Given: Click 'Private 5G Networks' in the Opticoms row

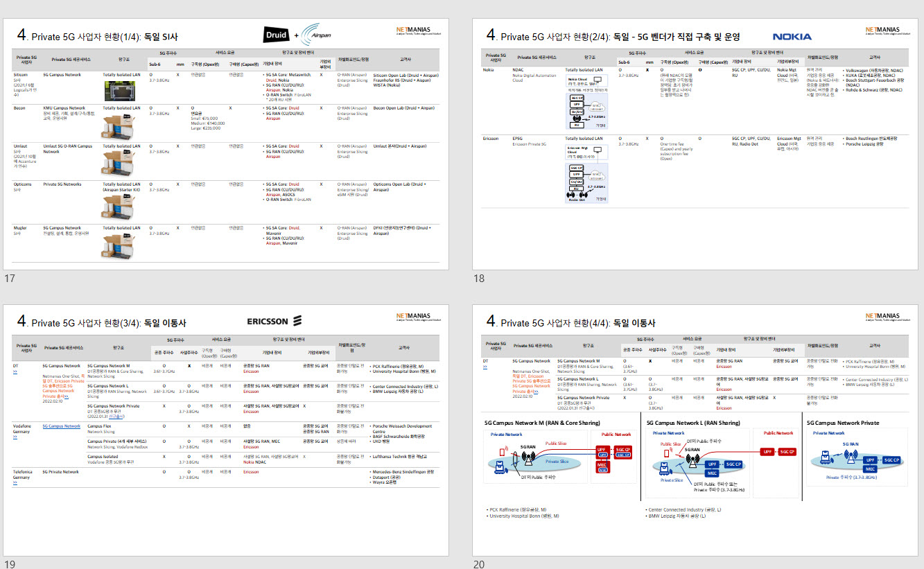Looking at the screenshot, I should click(x=62, y=184).
